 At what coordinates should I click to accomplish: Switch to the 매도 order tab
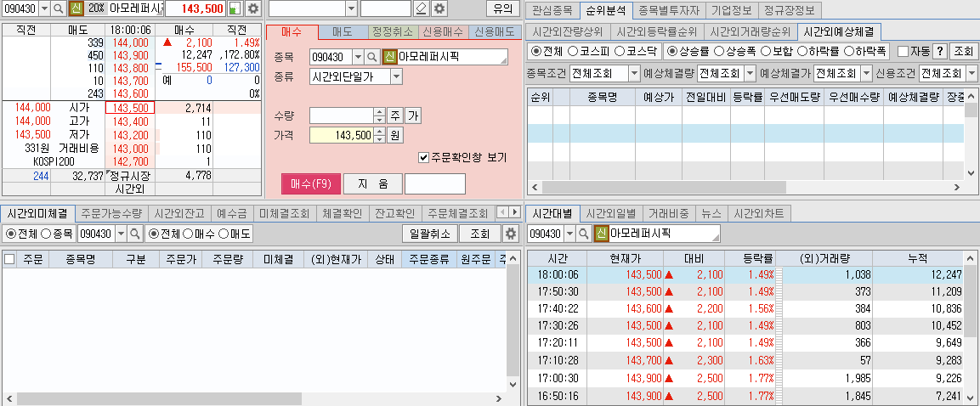click(x=342, y=32)
